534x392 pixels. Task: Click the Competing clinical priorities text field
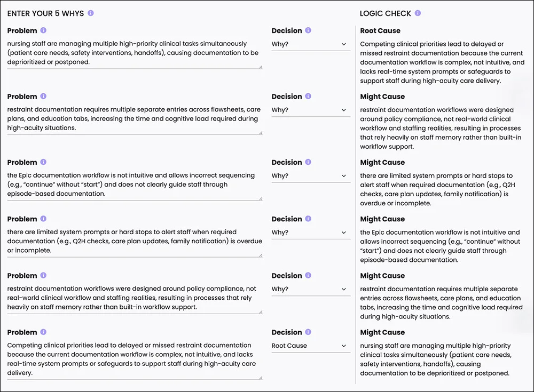pyautogui.click(x=135, y=359)
